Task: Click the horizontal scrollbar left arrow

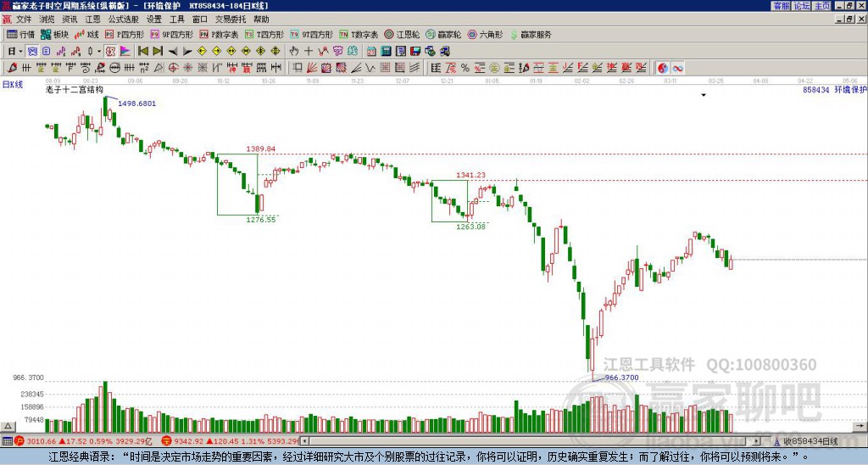Action: (x=304, y=441)
